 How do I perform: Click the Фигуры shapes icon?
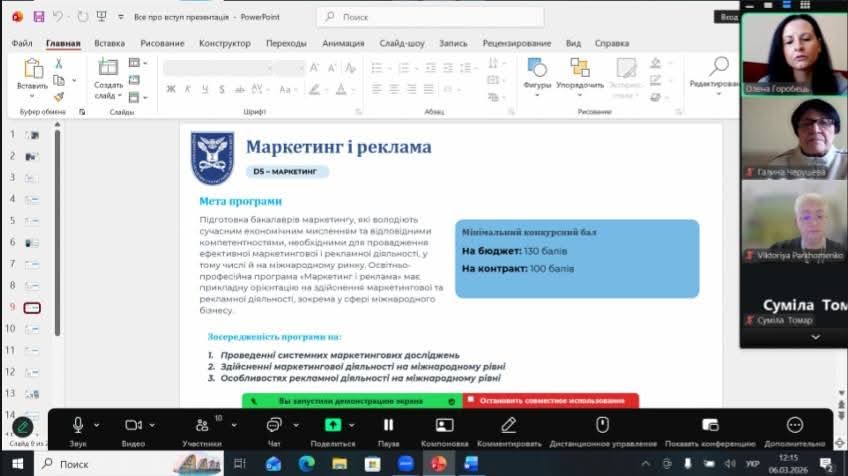pyautogui.click(x=537, y=68)
